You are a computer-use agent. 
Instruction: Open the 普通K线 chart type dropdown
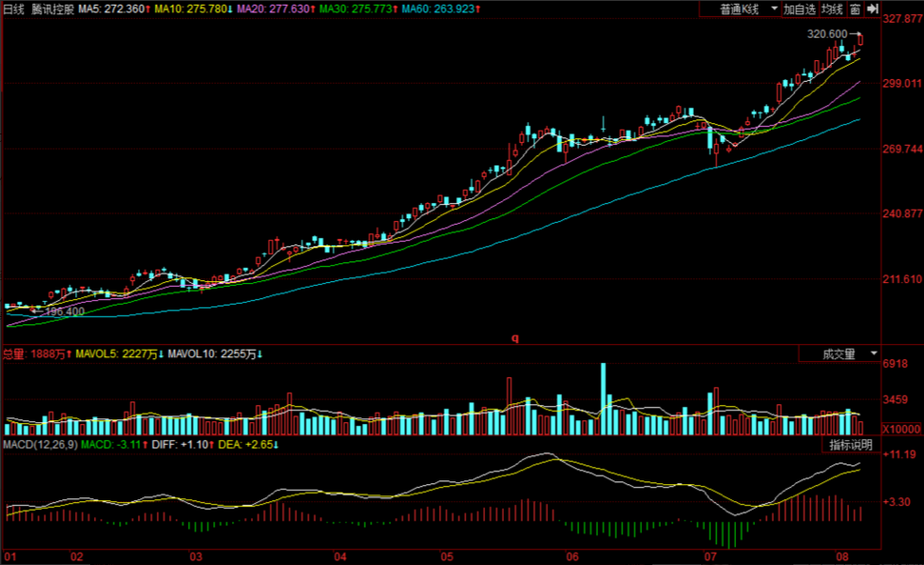(x=749, y=8)
